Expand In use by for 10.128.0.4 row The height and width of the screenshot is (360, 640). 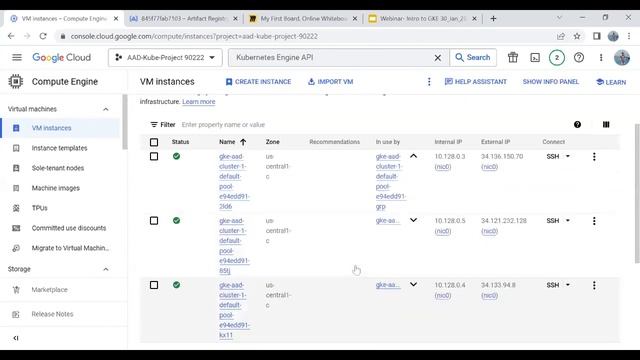[x=413, y=284]
